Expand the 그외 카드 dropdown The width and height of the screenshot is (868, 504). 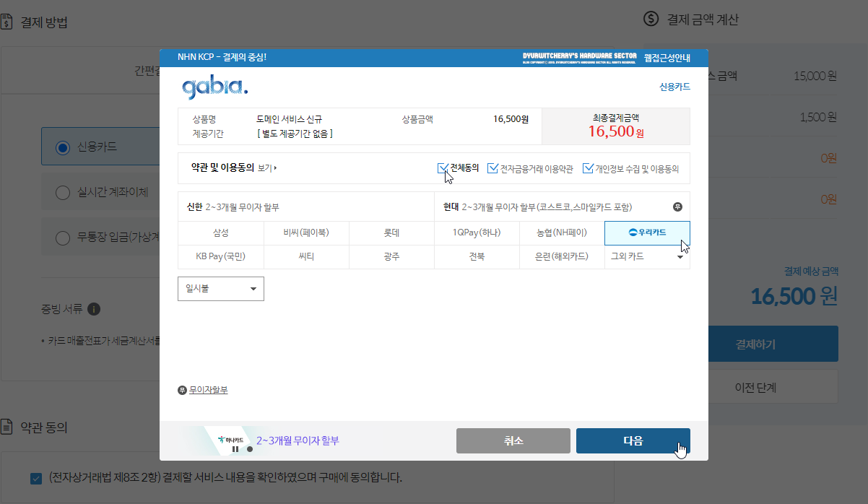coord(647,256)
